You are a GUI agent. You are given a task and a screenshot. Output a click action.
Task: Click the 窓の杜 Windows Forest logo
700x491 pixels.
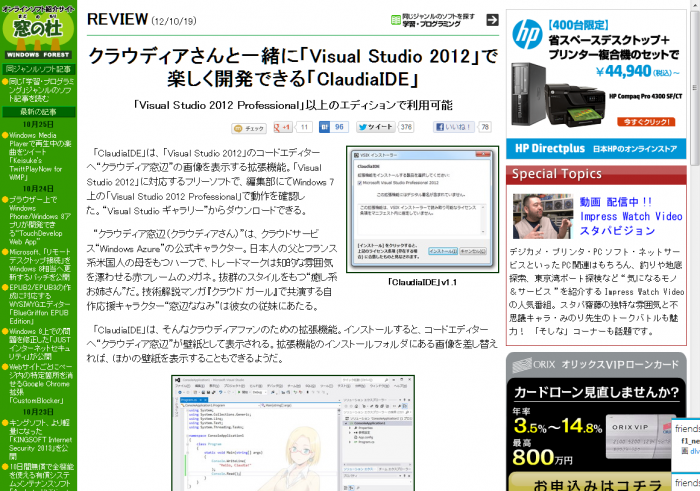(x=38, y=31)
